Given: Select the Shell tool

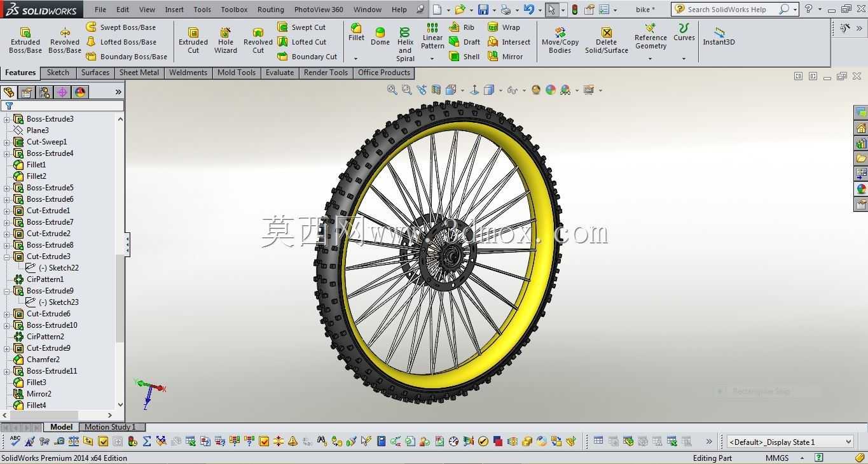Looking at the screenshot, I should pos(465,57).
